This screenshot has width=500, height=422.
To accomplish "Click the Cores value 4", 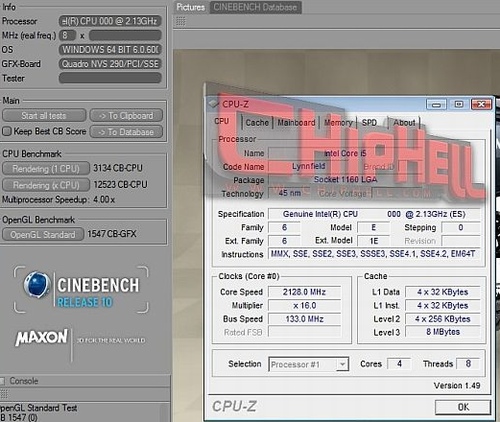I will tap(399, 364).
